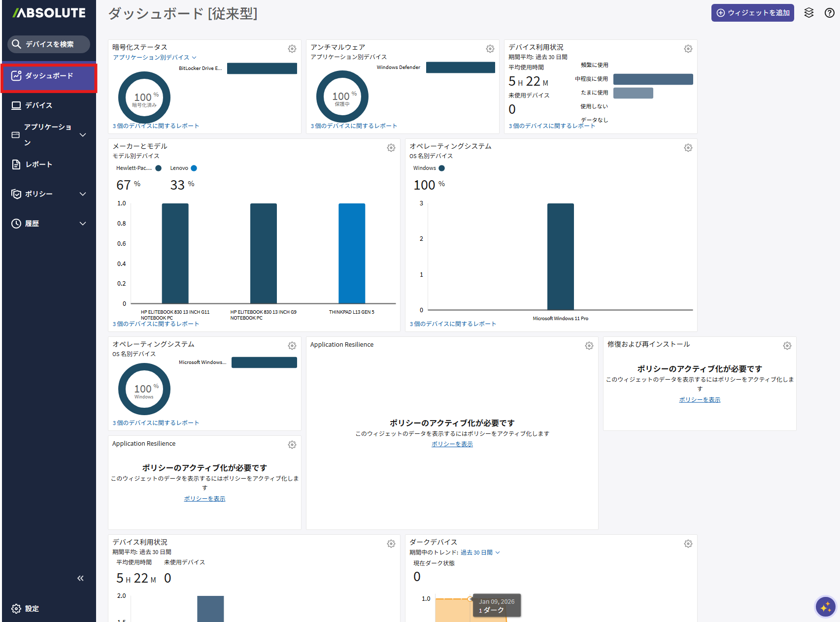Image resolution: width=840 pixels, height=622 pixels.
Task: Toggle the Hewlett-Pac... legend dot
Action: [x=159, y=168]
